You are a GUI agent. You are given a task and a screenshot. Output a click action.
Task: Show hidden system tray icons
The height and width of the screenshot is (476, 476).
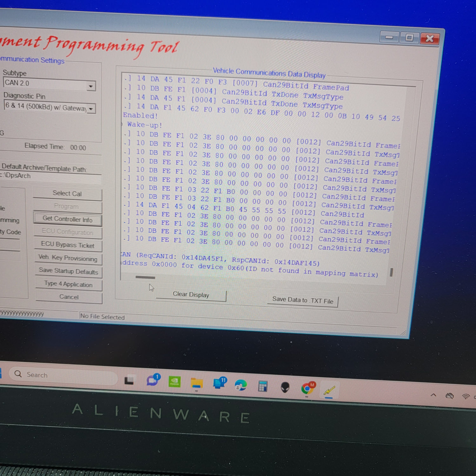(433, 395)
